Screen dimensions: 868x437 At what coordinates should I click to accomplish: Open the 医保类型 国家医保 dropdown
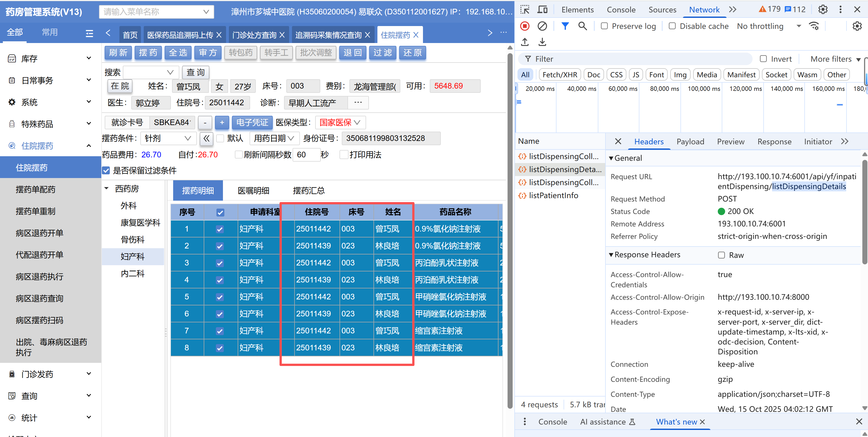[x=340, y=122]
